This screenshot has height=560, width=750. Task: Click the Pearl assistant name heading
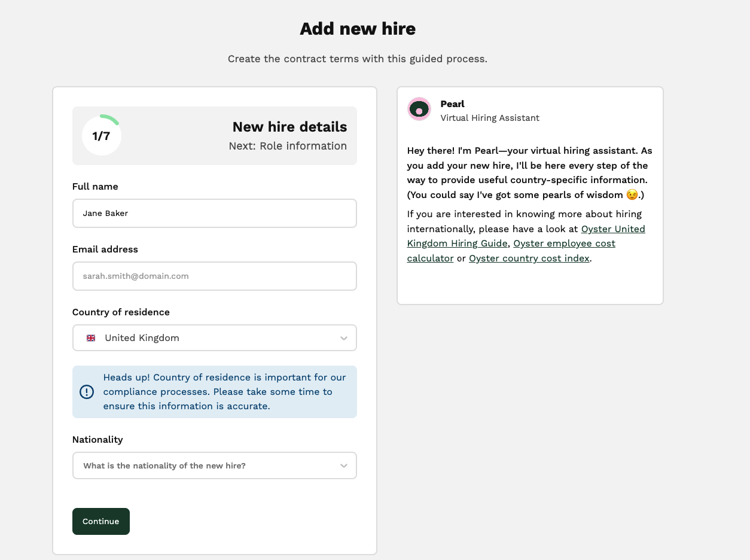452,104
